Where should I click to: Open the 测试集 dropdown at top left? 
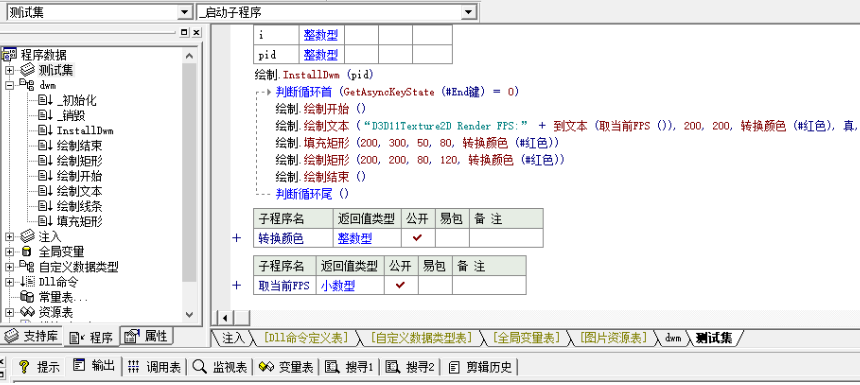pyautogui.click(x=186, y=13)
